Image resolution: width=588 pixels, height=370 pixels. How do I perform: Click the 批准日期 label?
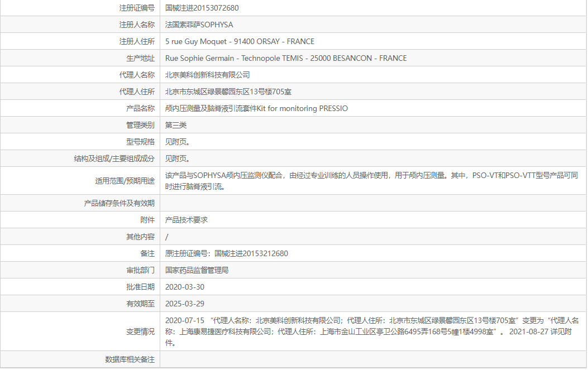(x=140, y=287)
